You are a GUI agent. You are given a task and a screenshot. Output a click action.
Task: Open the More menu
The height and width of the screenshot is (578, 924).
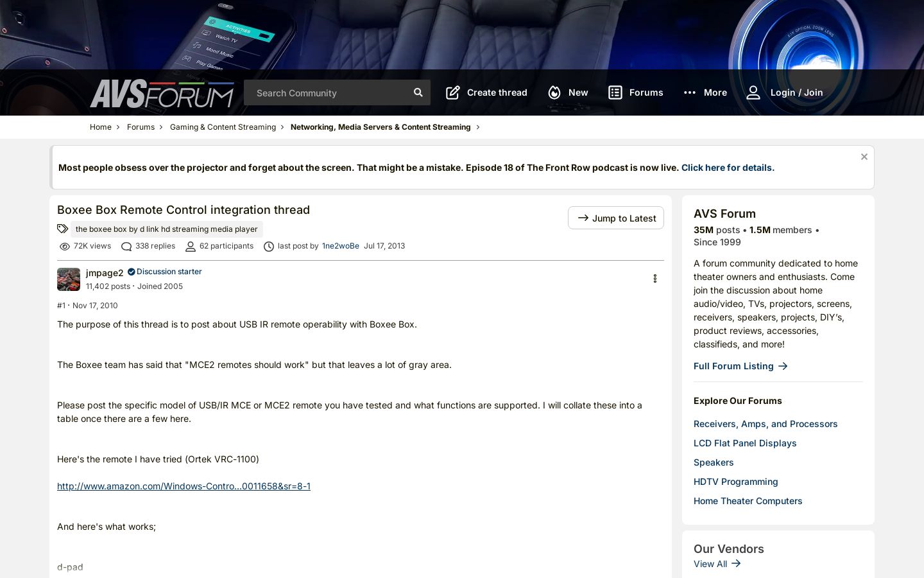(x=705, y=92)
